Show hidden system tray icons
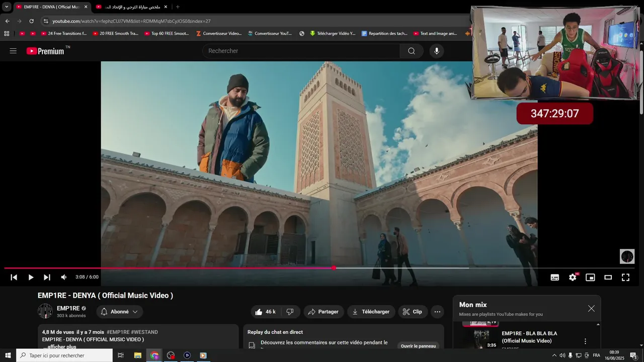Image resolution: width=644 pixels, height=362 pixels. 554,355
